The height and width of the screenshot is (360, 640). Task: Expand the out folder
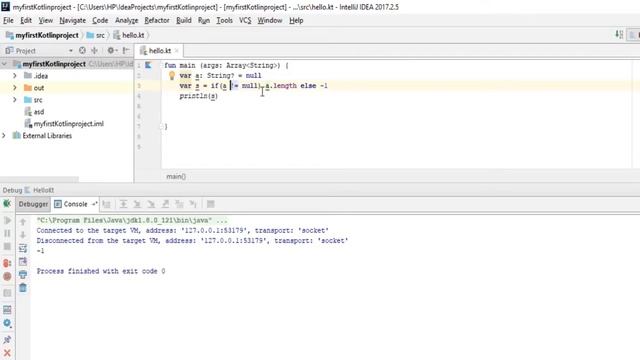coord(15,88)
